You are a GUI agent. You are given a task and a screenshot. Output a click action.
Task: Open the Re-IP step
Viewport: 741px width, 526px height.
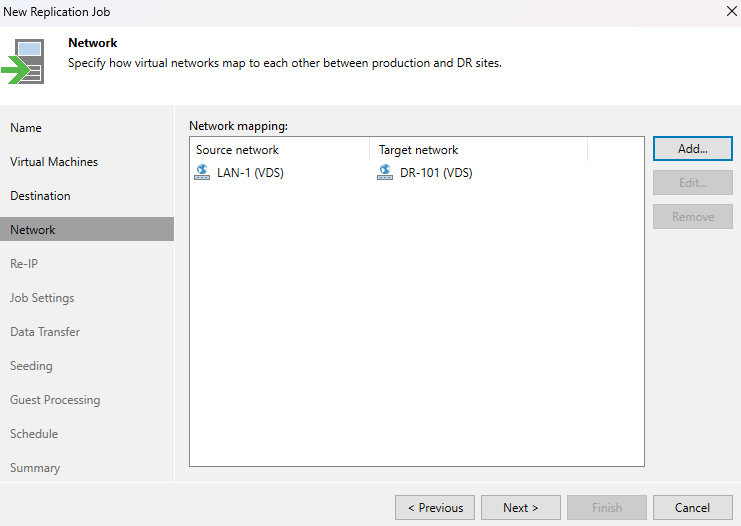[x=24, y=264]
